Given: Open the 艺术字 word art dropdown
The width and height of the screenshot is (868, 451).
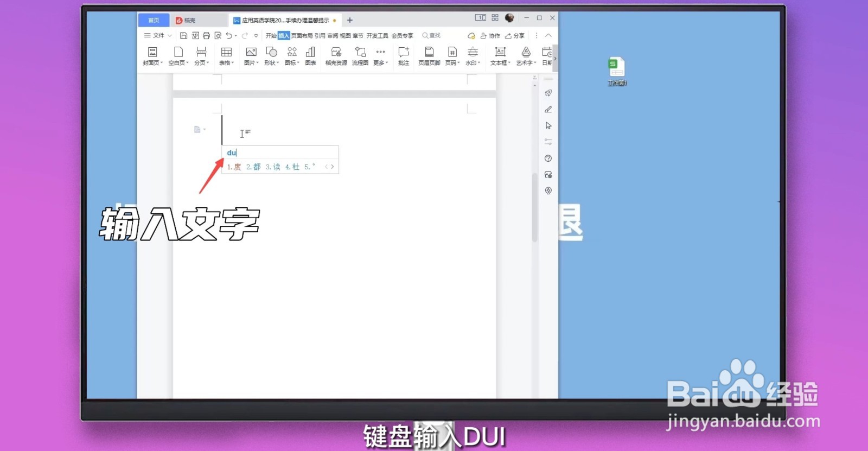Looking at the screenshot, I should [526, 56].
